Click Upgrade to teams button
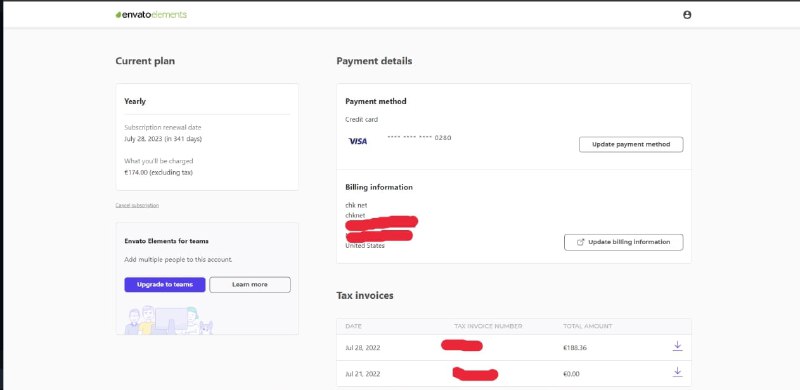The height and width of the screenshot is (390, 800). click(165, 285)
